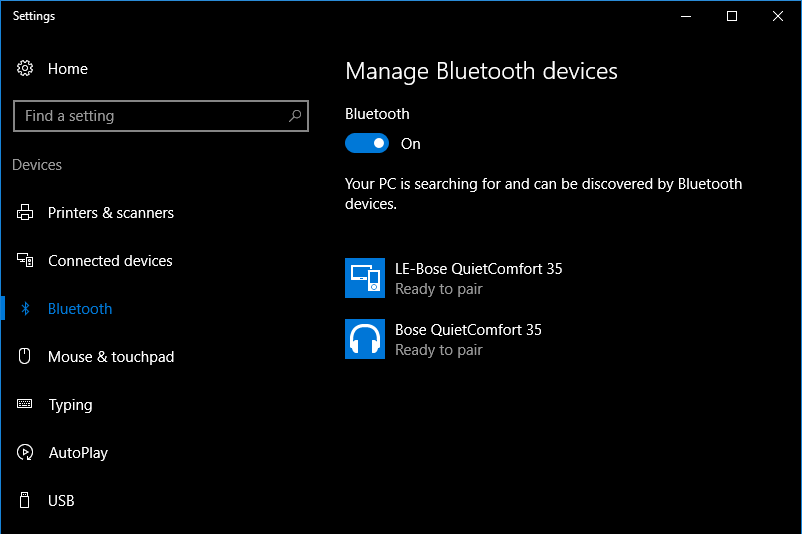
Task: Select Bose QuietComfort 35 device name
Action: [x=468, y=330]
